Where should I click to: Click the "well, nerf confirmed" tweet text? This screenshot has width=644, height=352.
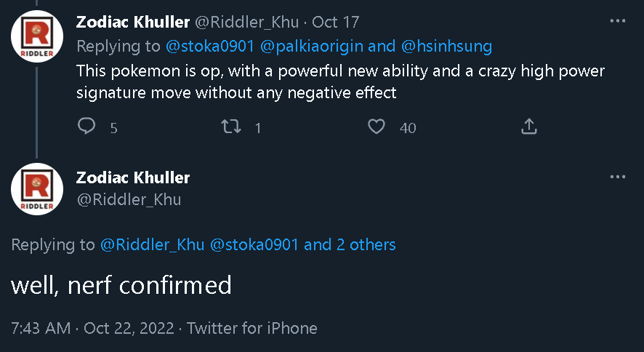121,285
